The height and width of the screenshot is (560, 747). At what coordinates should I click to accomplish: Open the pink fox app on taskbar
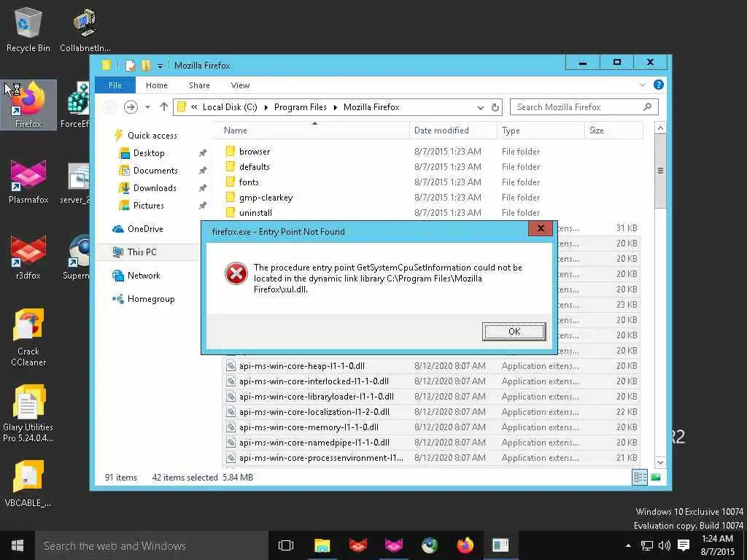pos(393,545)
